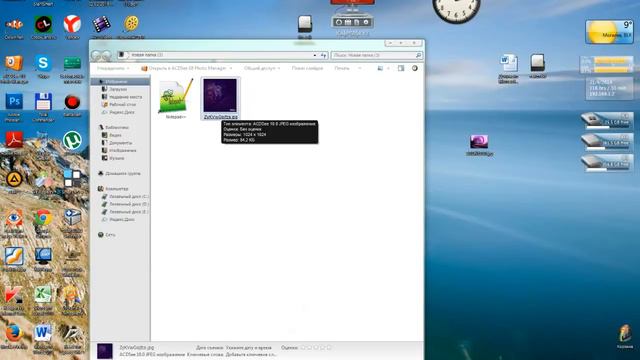The width and height of the screenshot is (640, 360).
Task: Open the Упорядочить dropdown menu
Action: pos(113,68)
